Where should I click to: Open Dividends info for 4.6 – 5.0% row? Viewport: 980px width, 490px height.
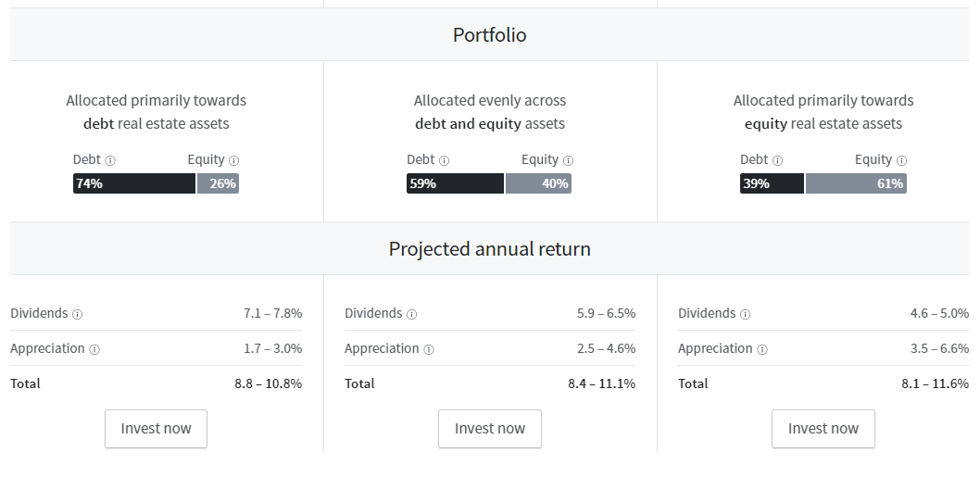[745, 314]
